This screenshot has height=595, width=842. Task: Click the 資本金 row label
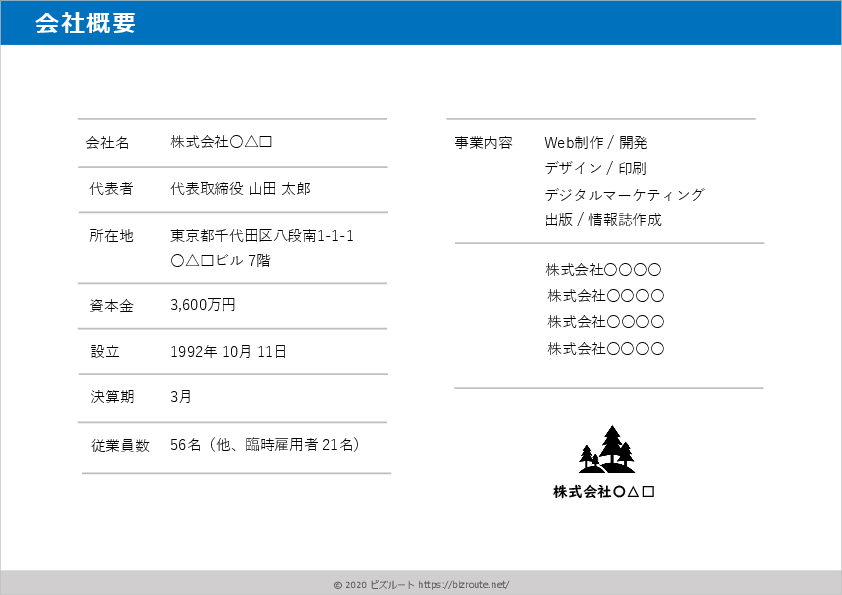click(111, 305)
